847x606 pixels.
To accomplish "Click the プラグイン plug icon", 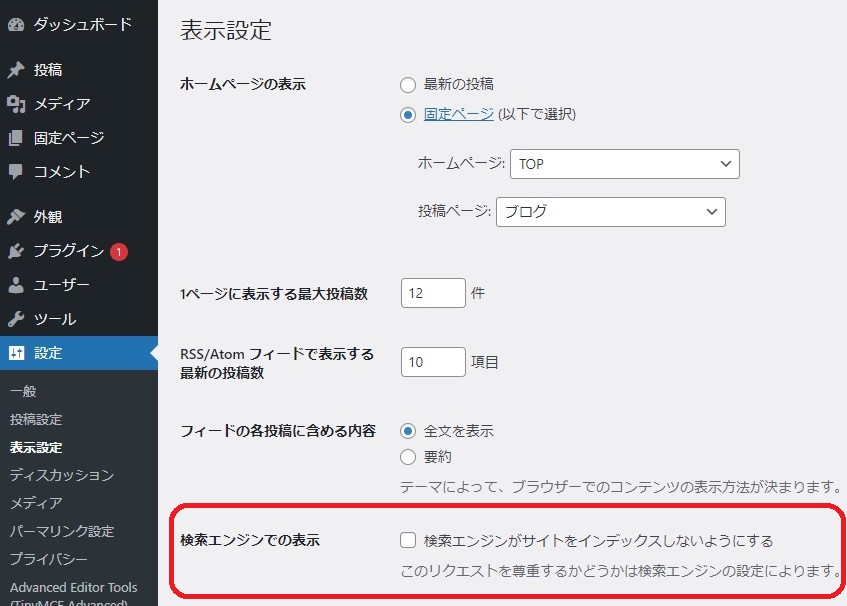I will point(16,251).
